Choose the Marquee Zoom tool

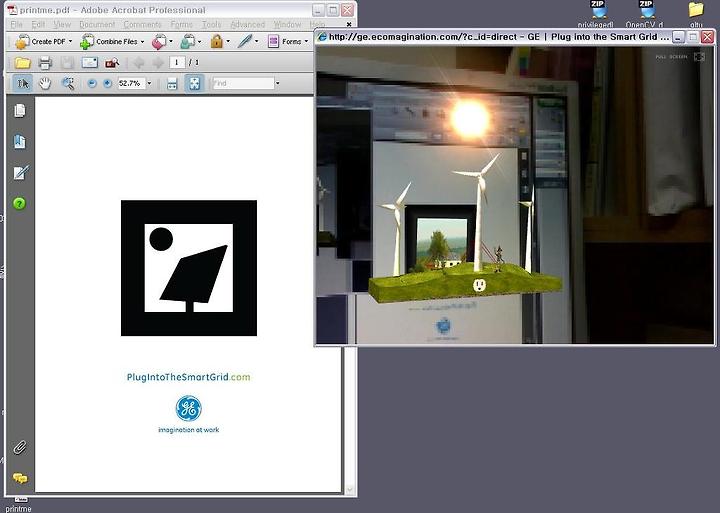[x=68, y=84]
